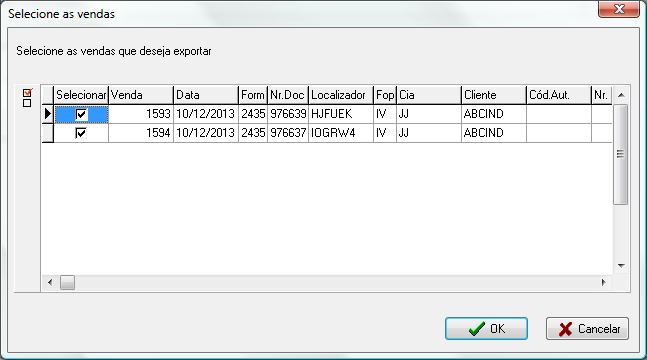Click the row selector for venda 1594

pos(48,133)
